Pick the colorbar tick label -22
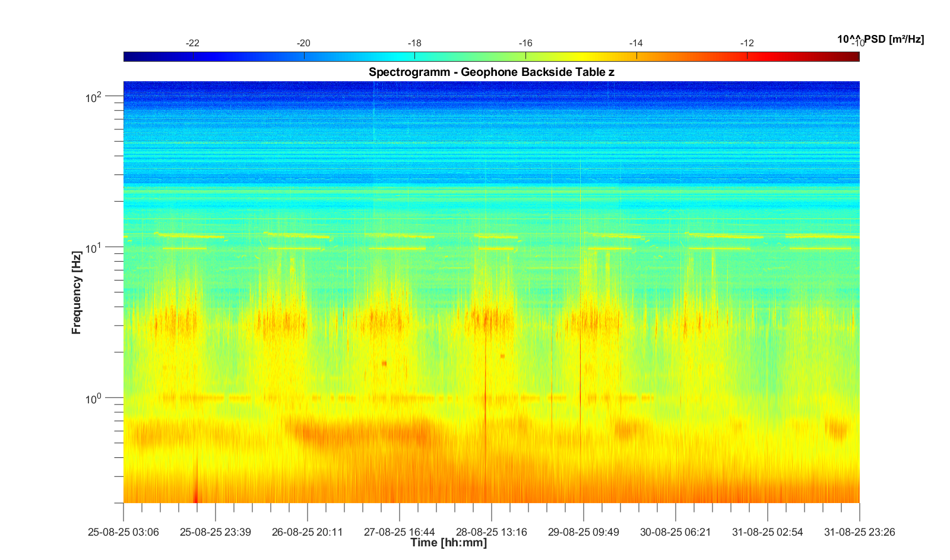This screenshot has width=950, height=560. coord(192,43)
